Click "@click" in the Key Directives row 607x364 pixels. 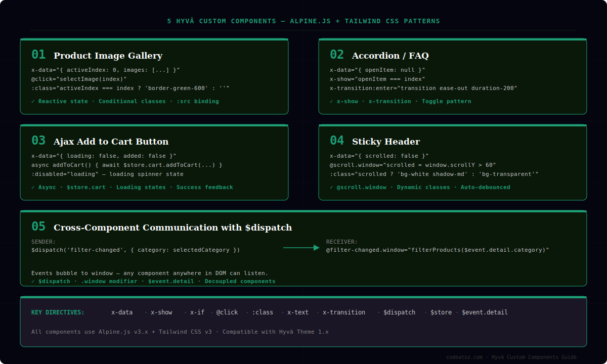pos(227,312)
